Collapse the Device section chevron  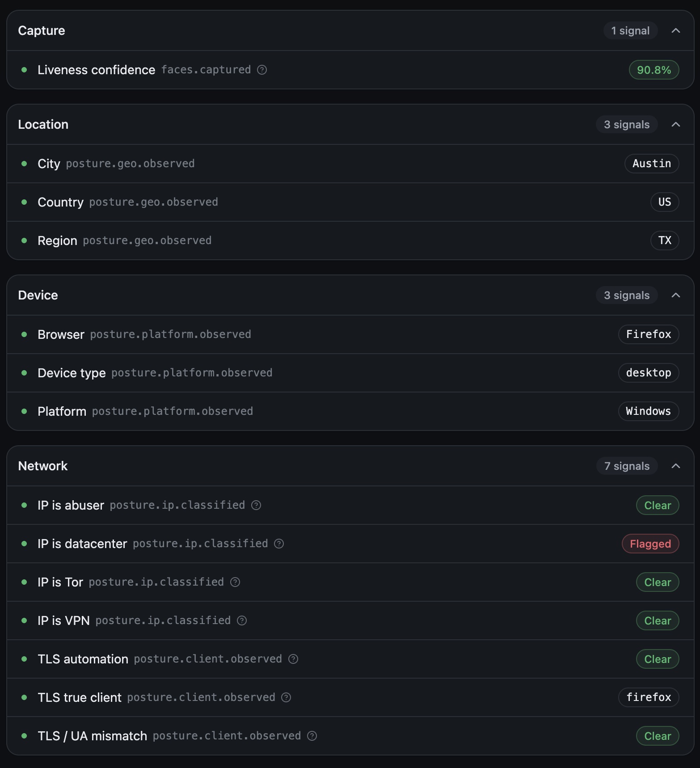tap(676, 295)
